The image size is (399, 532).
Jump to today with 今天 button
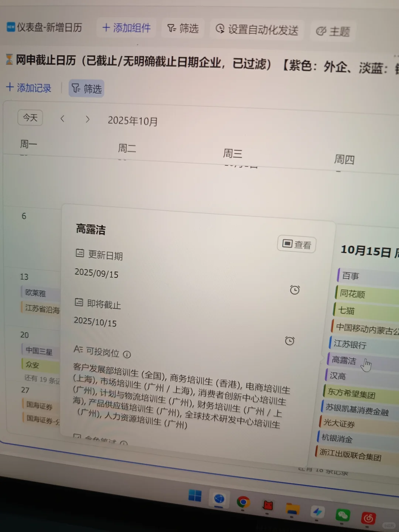click(30, 118)
